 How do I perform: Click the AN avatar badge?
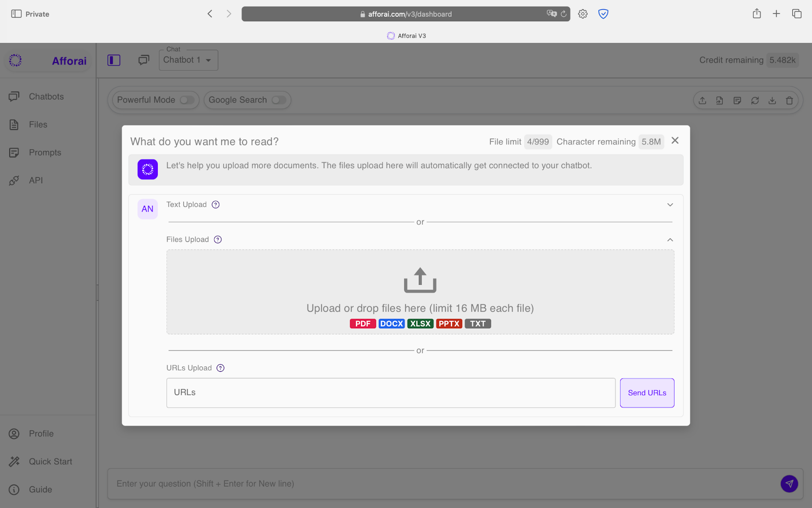(148, 209)
